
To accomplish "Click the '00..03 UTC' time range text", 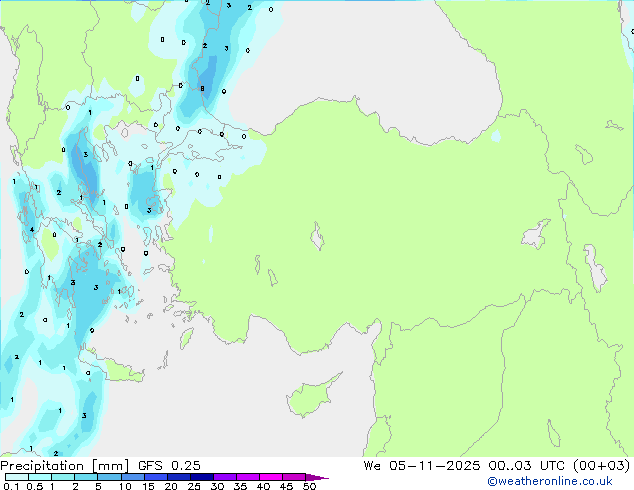I will (526, 466).
